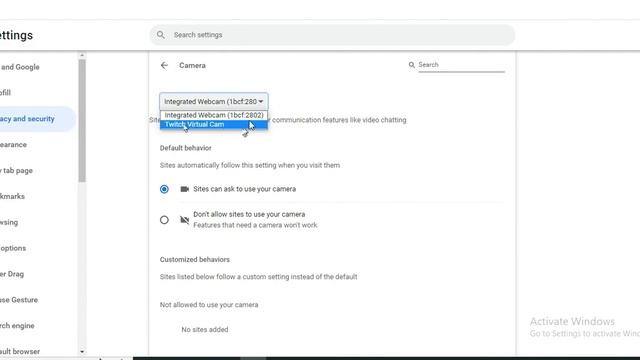Screen dimensions: 640x360
Task: Click Sites automatically follow this setting text
Action: (x=250, y=165)
